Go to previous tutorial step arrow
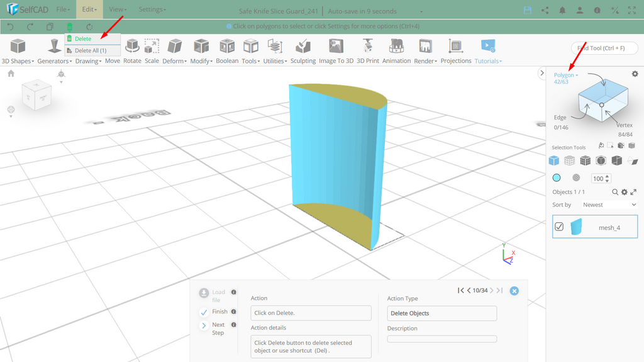 (x=469, y=290)
